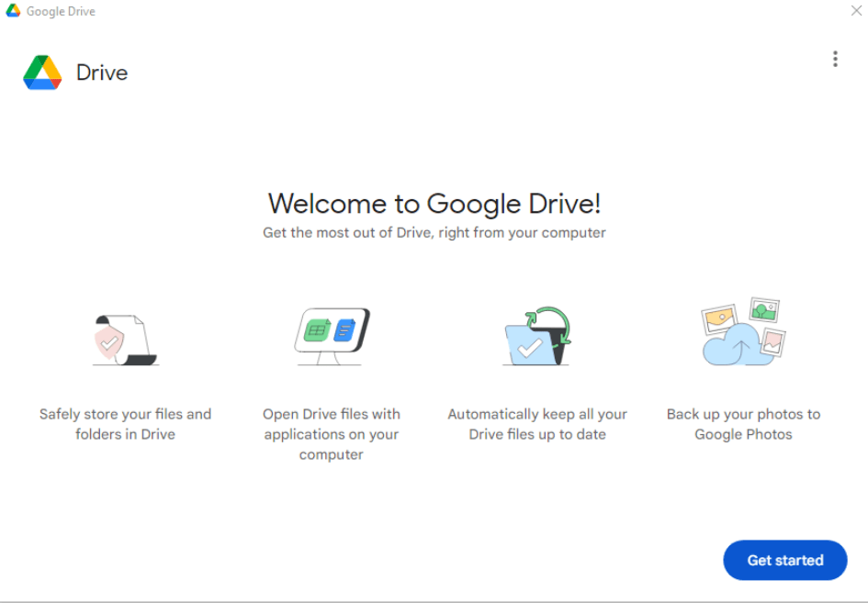Viewport: 868px width, 603px height.
Task: Click 'Automatically keep all your Drive files' text
Action: 537,424
